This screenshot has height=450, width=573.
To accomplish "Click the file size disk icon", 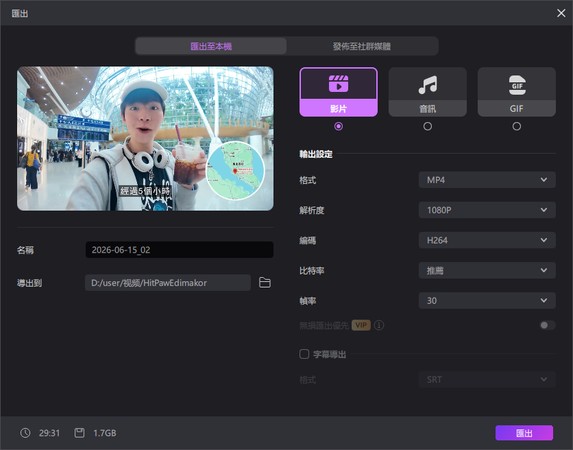I will point(79,433).
